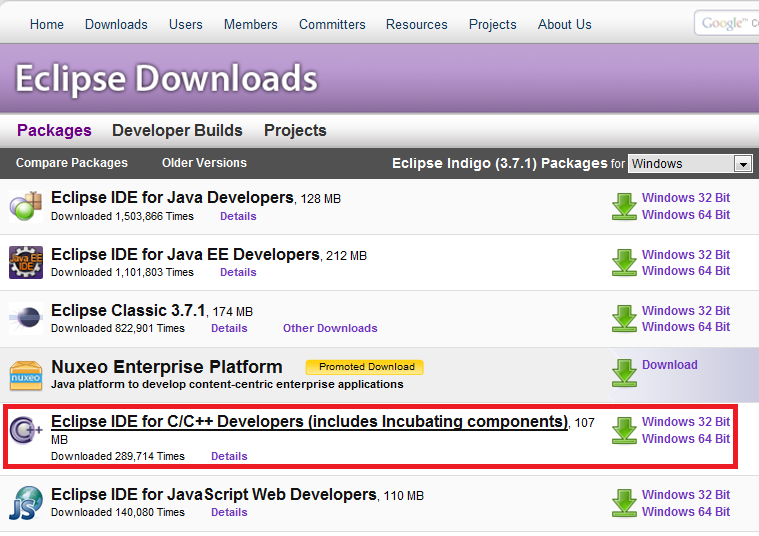Click the Compare Packages link
This screenshot has height=536, width=759.
(x=72, y=163)
